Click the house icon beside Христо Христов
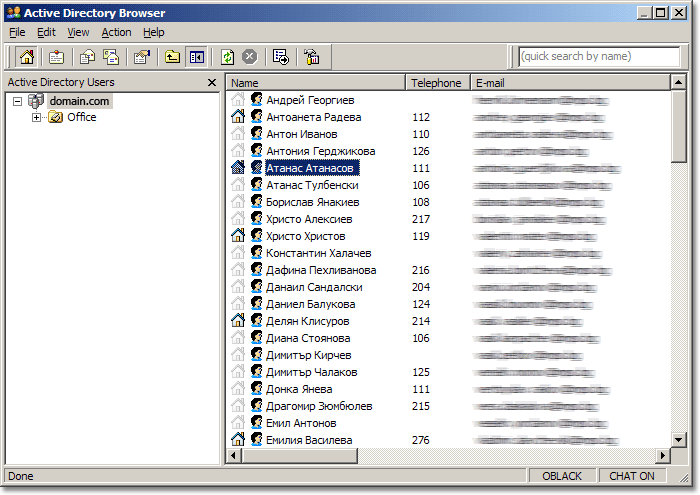 pos(238,236)
